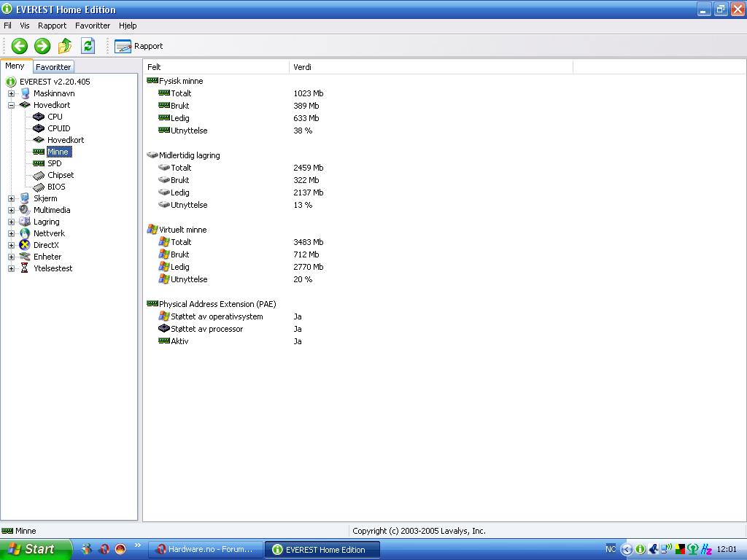This screenshot has height=560, width=747.
Task: Select the 3483 Mb Totalt value
Action: [x=309, y=242]
